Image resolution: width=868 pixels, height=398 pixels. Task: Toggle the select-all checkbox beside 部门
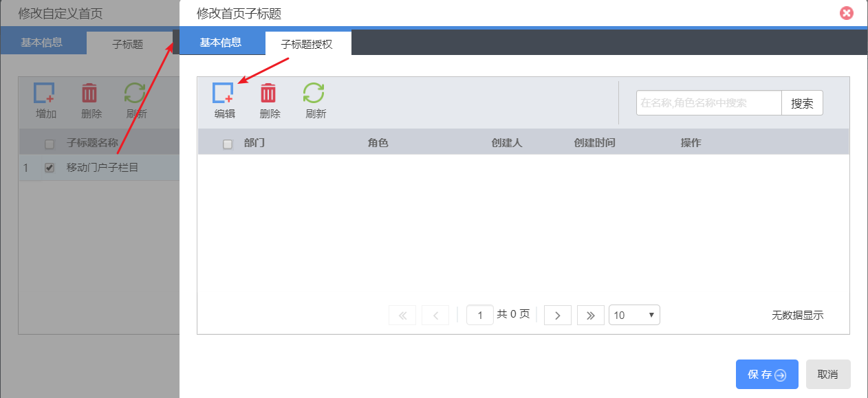coord(228,144)
